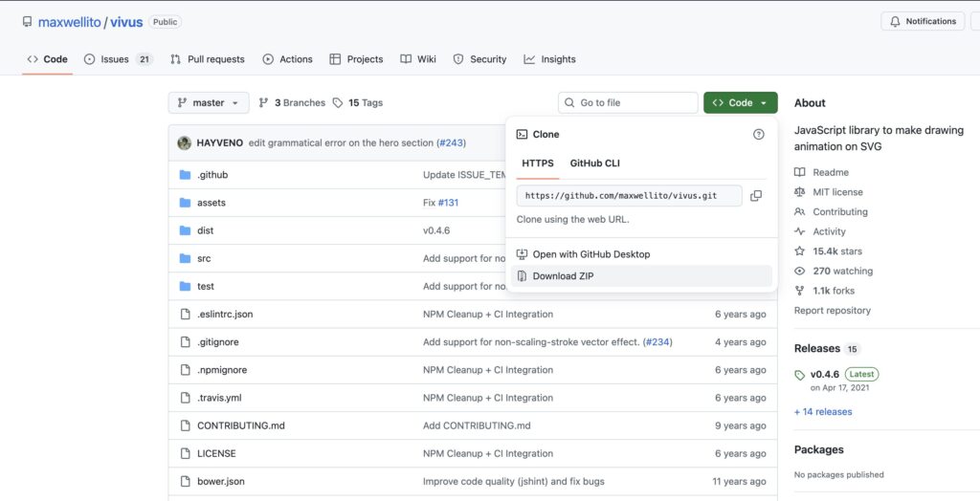The height and width of the screenshot is (501, 980).
Task: Open the CONTRIBUTING.md file
Action: (x=240, y=425)
